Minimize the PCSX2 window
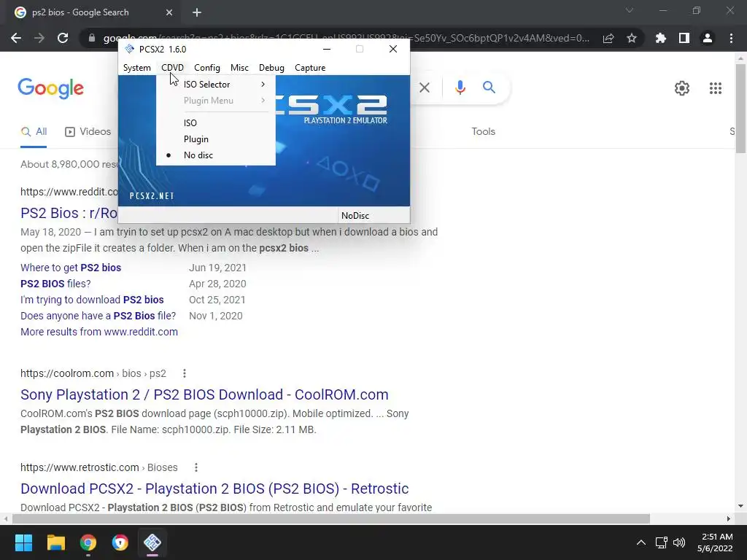This screenshot has width=747, height=560. (x=327, y=49)
